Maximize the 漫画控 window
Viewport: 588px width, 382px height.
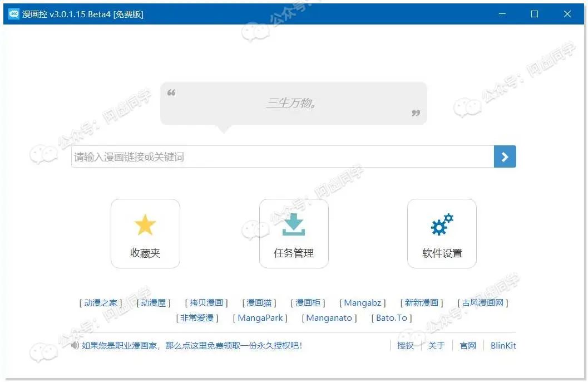(x=535, y=14)
